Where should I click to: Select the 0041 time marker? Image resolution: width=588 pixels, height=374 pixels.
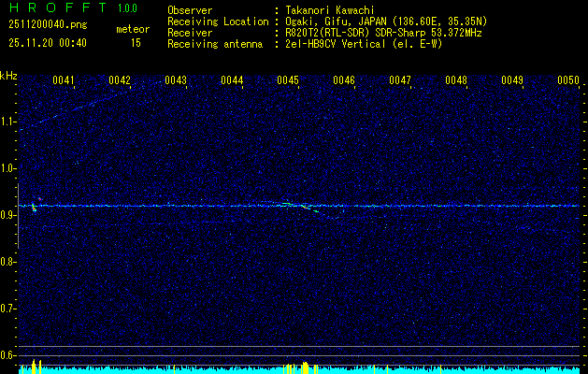coord(64,80)
